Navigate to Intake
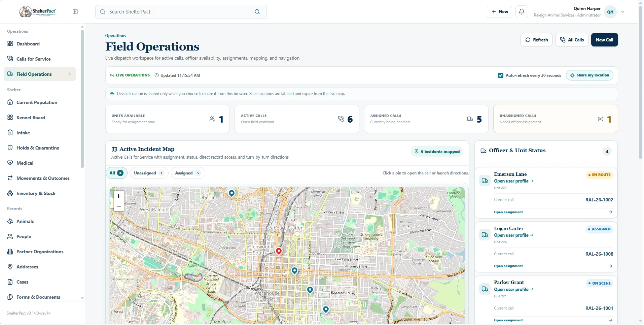 (x=40, y=133)
